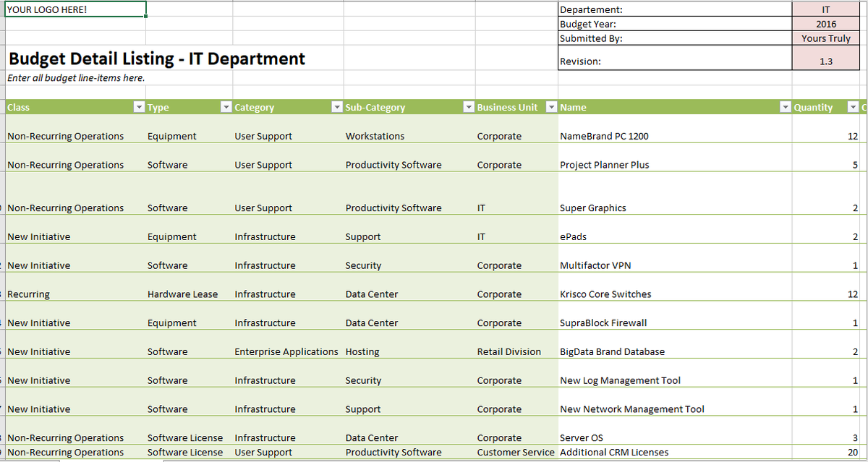Viewport: 868px width, 462px height.
Task: Select the Budget Year cell showing 2016
Action: (826, 24)
